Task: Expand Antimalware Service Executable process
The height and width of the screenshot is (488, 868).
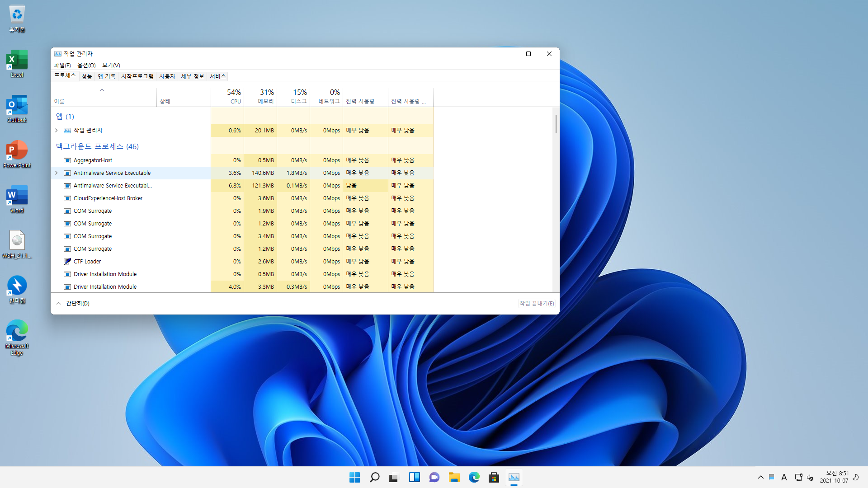Action: (57, 173)
